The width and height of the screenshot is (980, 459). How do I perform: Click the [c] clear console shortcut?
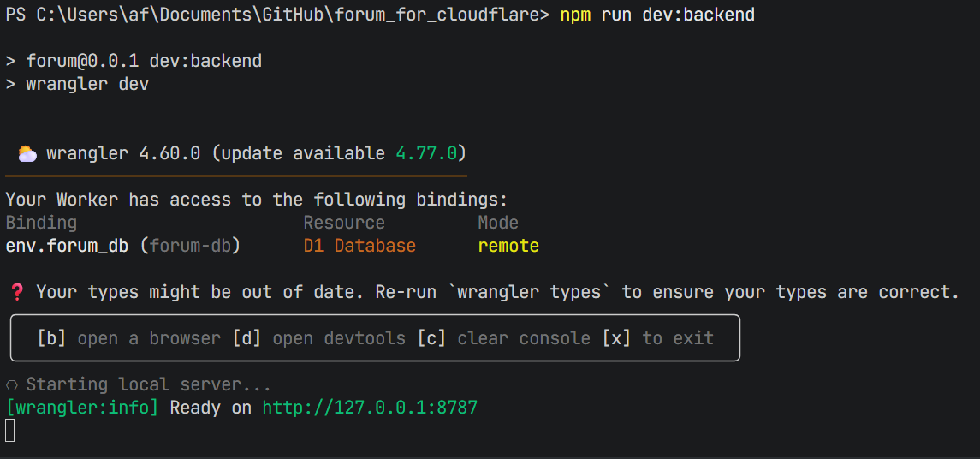click(503, 338)
